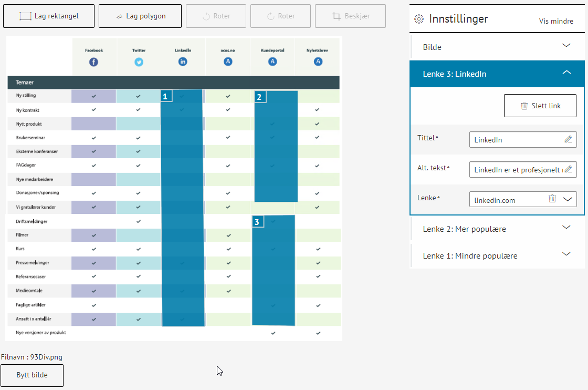
Task: Click the Innstillinger gear icon
Action: pos(418,19)
